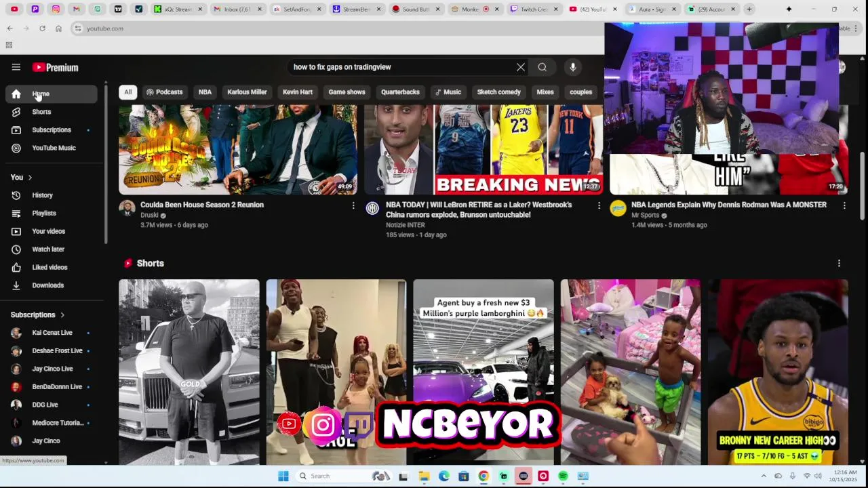Image resolution: width=868 pixels, height=488 pixels.
Task: Expand the You section chevron
Action: click(30, 178)
